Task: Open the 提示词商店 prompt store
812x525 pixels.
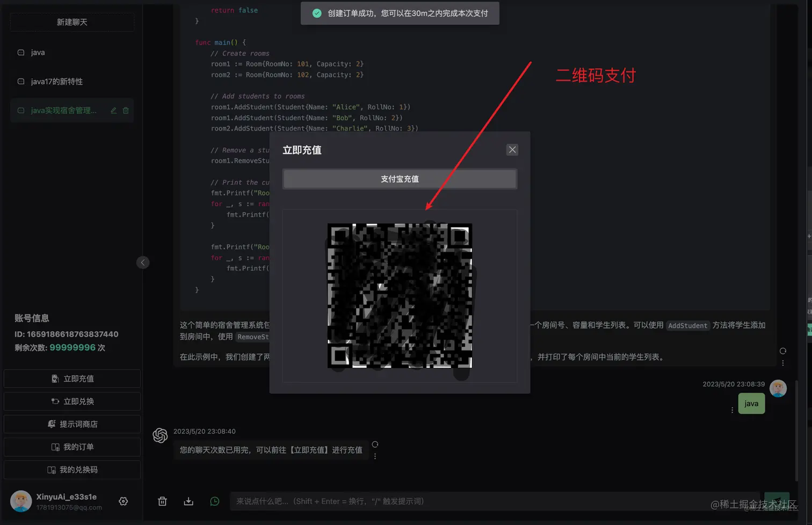Action: click(72, 424)
